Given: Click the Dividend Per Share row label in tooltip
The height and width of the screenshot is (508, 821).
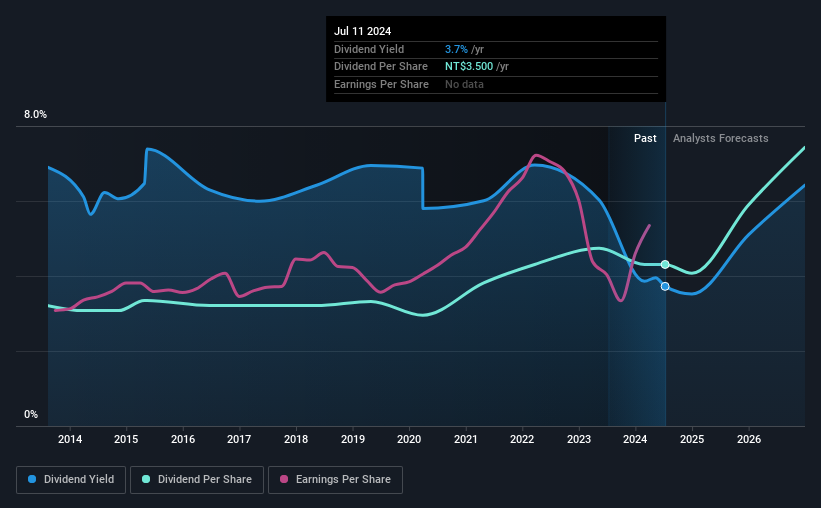Looking at the screenshot, I should tap(381, 67).
